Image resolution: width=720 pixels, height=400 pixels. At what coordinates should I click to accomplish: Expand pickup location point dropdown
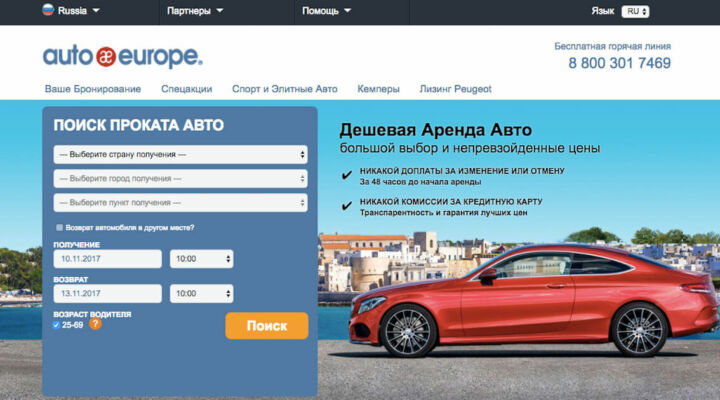[180, 203]
